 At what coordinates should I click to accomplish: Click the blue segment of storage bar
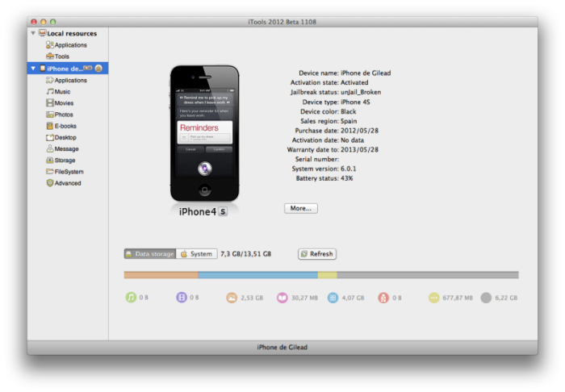pyautogui.click(x=258, y=275)
